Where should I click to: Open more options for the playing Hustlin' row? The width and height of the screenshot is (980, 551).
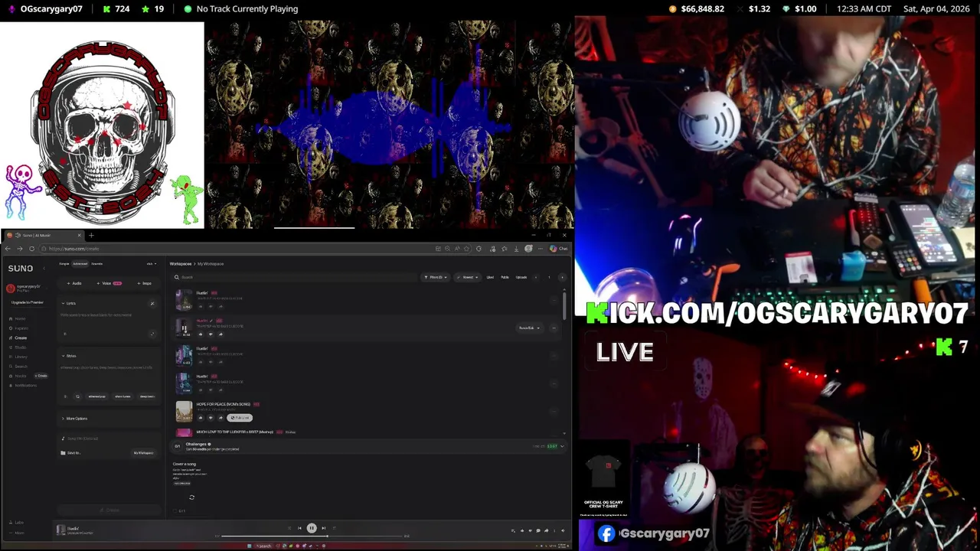coord(554,328)
